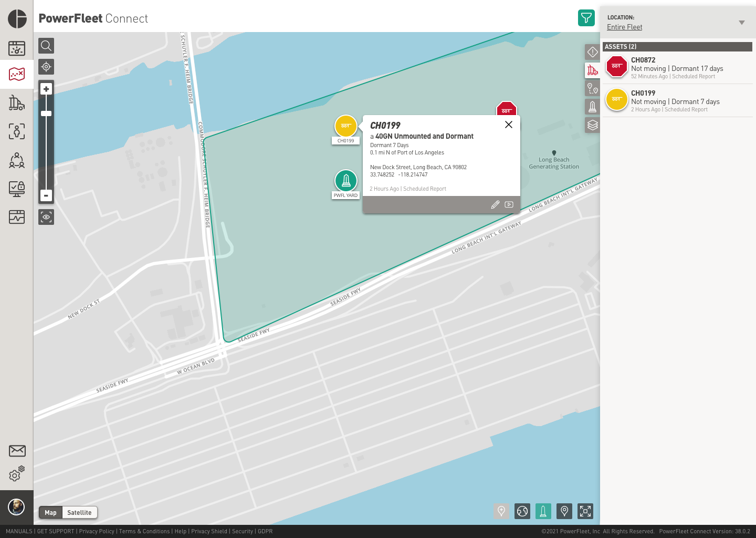Screen dimensions: 756x538
Task: Switch to Map view type
Action: 51,513
